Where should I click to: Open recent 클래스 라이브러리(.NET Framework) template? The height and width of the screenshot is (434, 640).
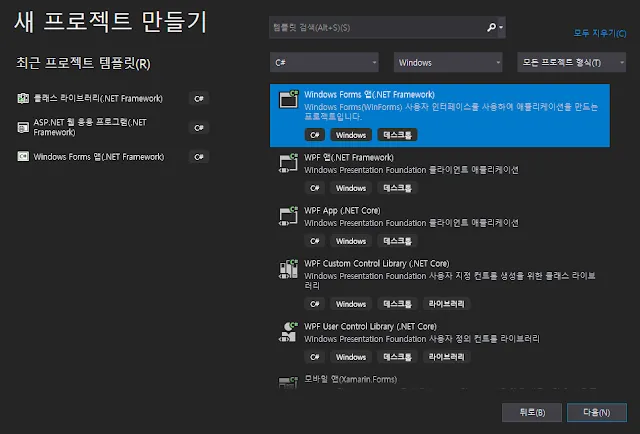tap(98, 98)
